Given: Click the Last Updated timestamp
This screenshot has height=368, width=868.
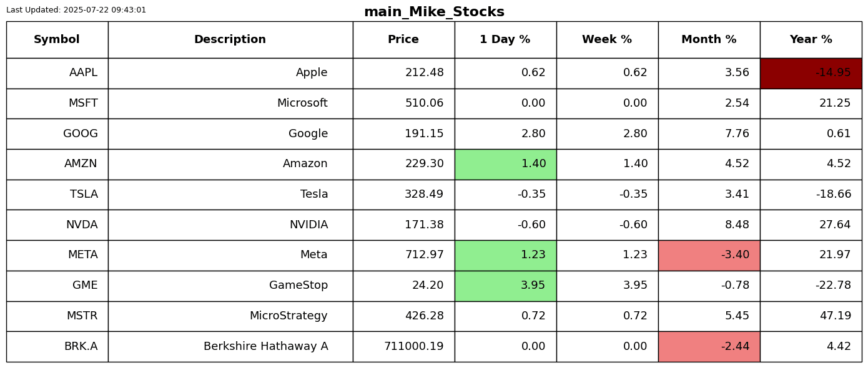Looking at the screenshot, I should [x=76, y=10].
